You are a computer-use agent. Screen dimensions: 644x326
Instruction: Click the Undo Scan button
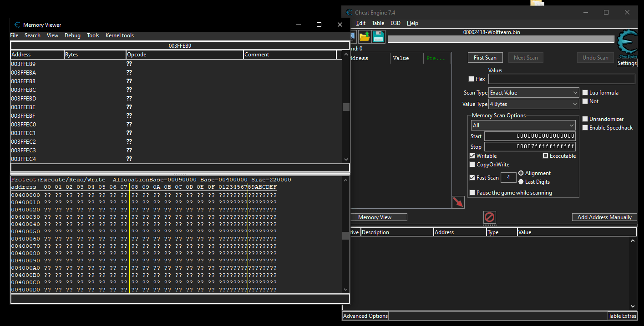595,58
